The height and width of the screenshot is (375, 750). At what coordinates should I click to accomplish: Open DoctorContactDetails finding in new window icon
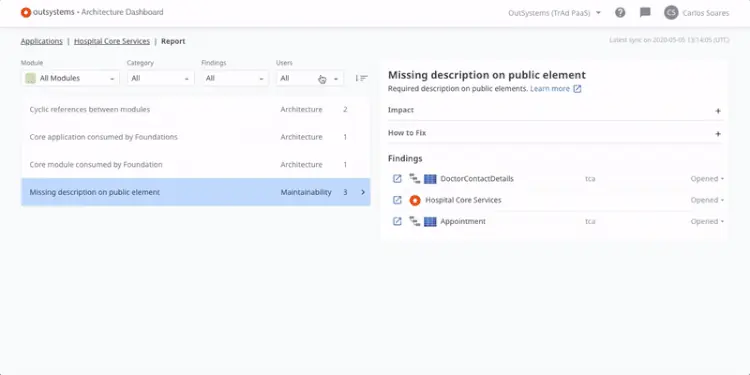click(x=397, y=178)
